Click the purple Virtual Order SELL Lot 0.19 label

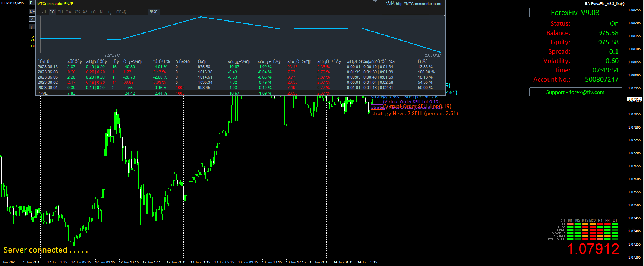coord(411,102)
